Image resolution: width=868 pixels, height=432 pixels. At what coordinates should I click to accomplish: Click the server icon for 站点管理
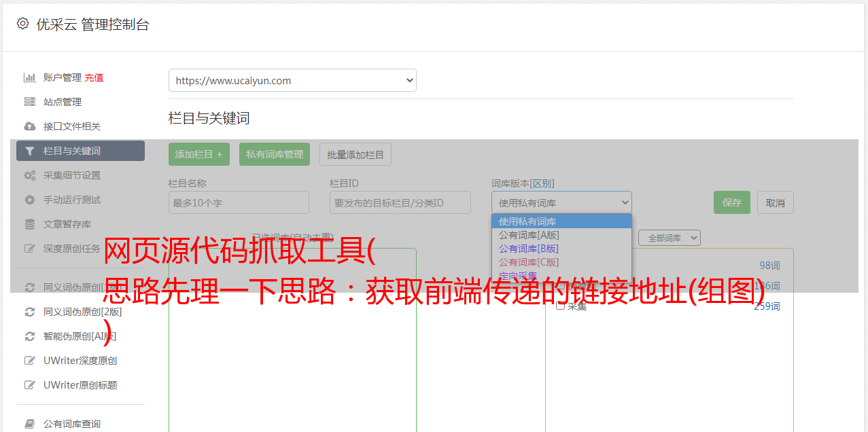pyautogui.click(x=29, y=102)
